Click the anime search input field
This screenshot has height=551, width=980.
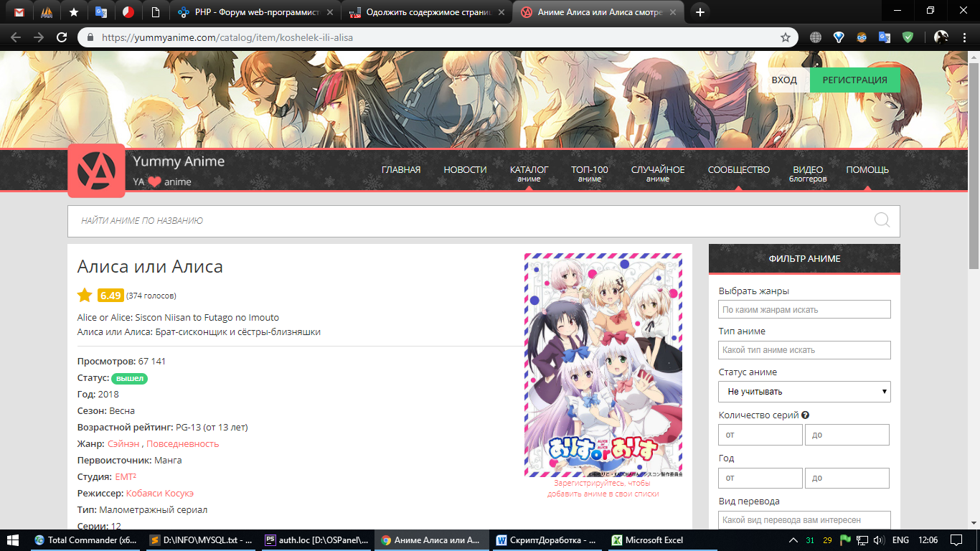coord(466,221)
